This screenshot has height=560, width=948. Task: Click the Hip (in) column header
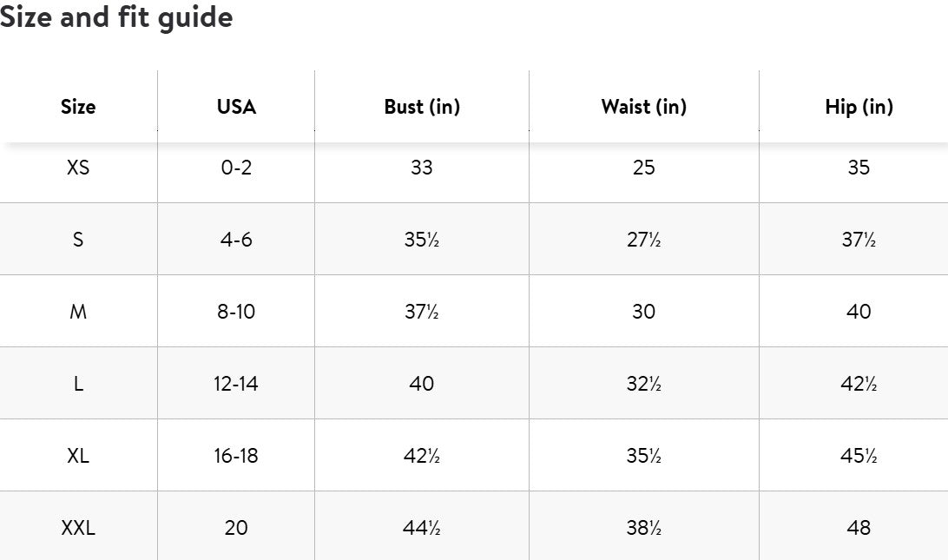[x=859, y=107]
